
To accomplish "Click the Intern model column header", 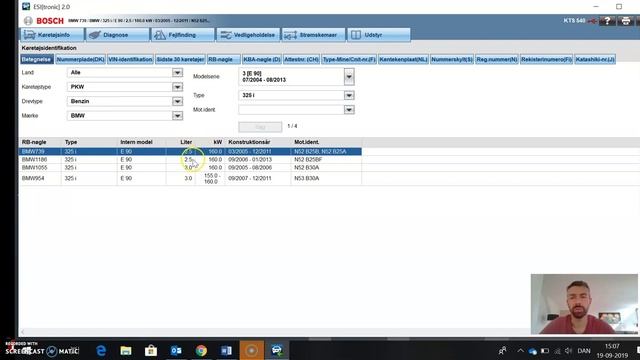I will click(136, 142).
